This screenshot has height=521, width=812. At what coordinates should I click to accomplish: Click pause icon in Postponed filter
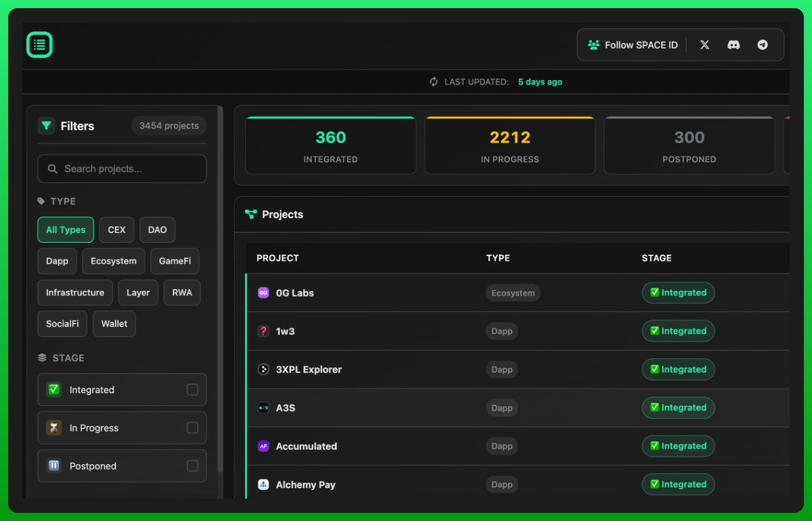coord(53,466)
